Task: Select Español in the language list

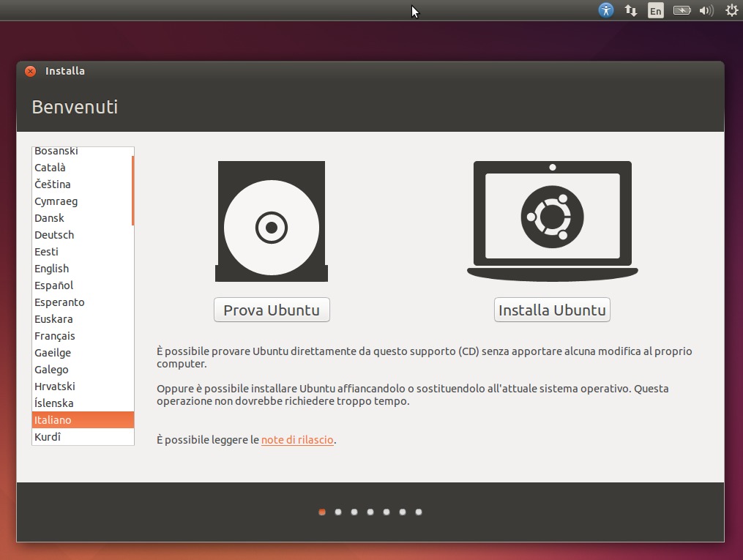Action: [x=83, y=285]
